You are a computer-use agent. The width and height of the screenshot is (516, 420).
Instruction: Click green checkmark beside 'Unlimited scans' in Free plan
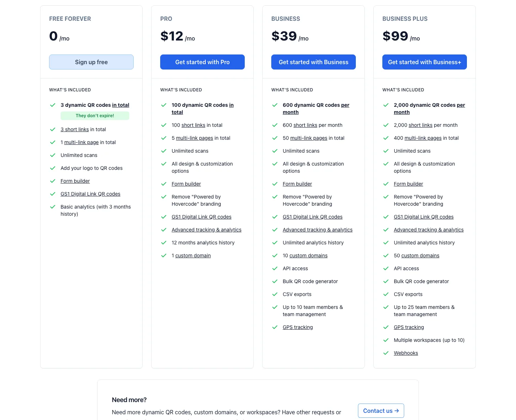click(x=53, y=155)
